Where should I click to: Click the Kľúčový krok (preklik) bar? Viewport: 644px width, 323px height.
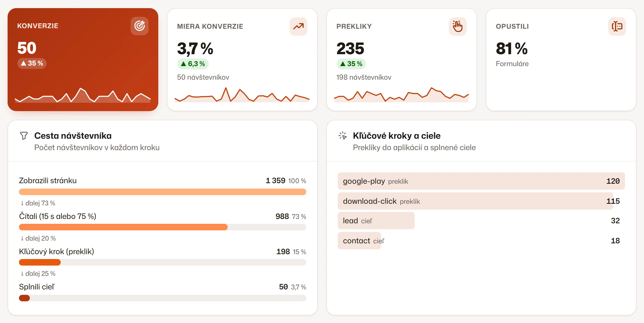(163, 262)
